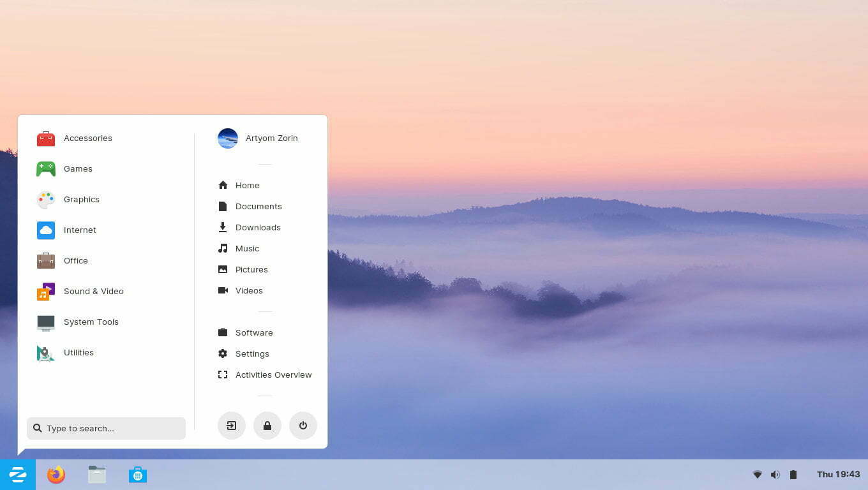The height and width of the screenshot is (490, 868).
Task: Open the Documents folder
Action: coord(258,206)
